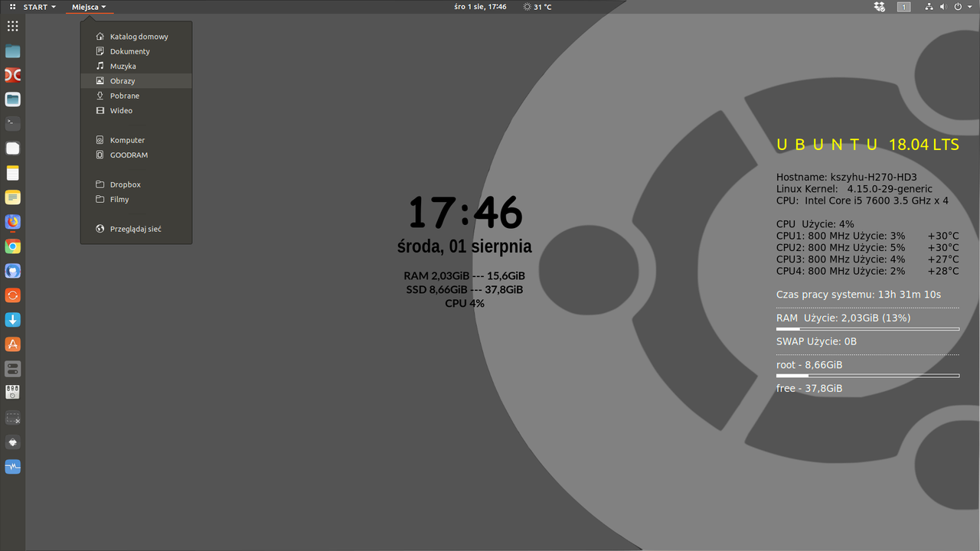Launch the yellow-striped notepad dock icon

pyautogui.click(x=12, y=173)
